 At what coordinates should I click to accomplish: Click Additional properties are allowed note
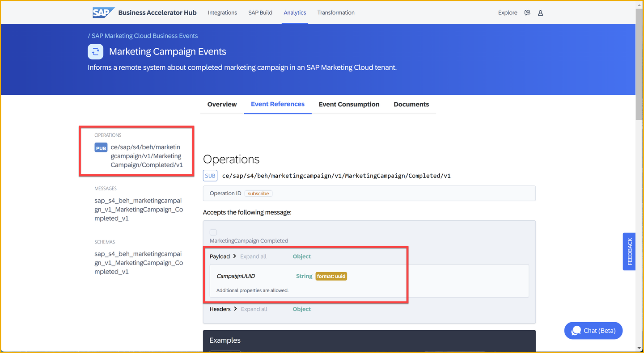(253, 290)
